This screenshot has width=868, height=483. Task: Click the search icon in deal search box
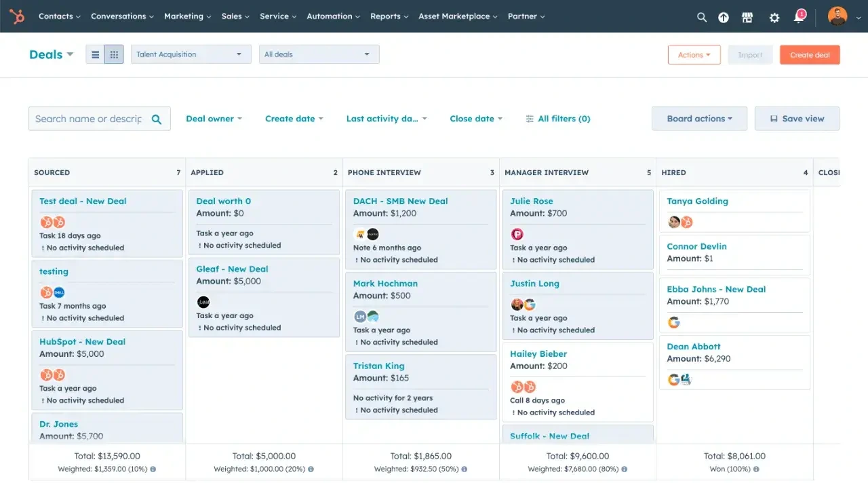(157, 119)
